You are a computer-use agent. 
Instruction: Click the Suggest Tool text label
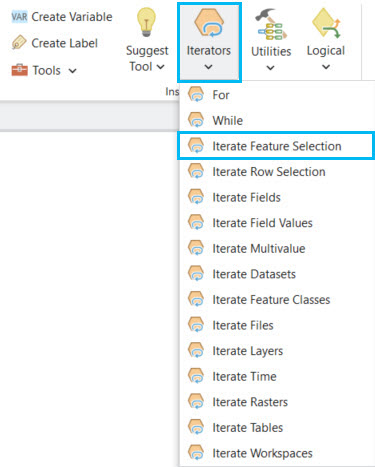point(147,59)
